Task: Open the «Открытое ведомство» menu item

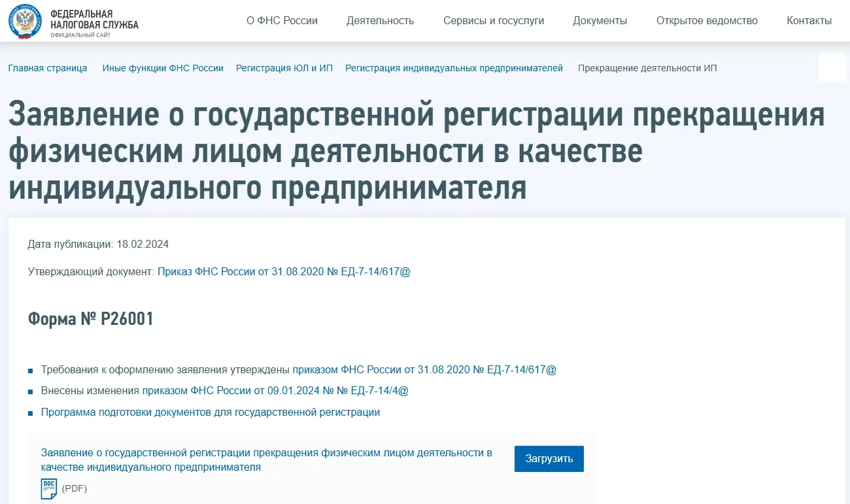Action: coord(706,21)
